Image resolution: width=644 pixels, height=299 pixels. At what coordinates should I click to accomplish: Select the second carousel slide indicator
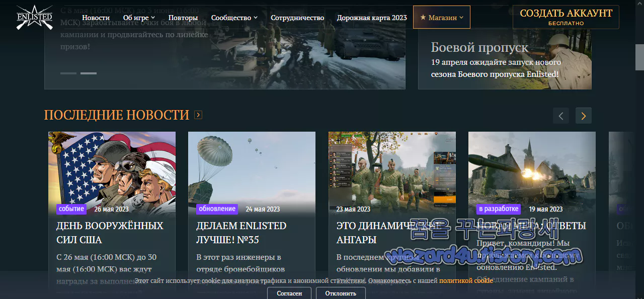click(x=89, y=73)
